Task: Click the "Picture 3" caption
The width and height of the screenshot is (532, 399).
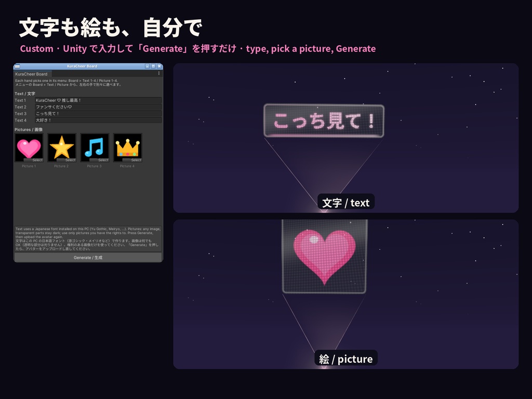Action: click(x=95, y=166)
